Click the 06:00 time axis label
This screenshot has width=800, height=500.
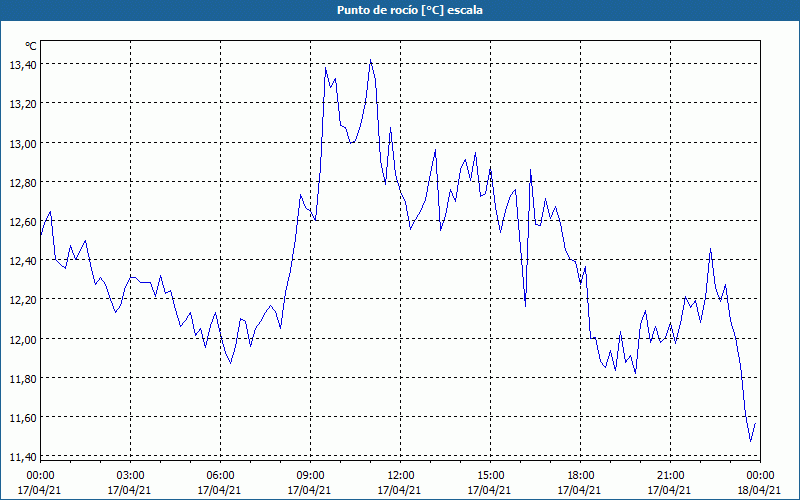coord(220,476)
